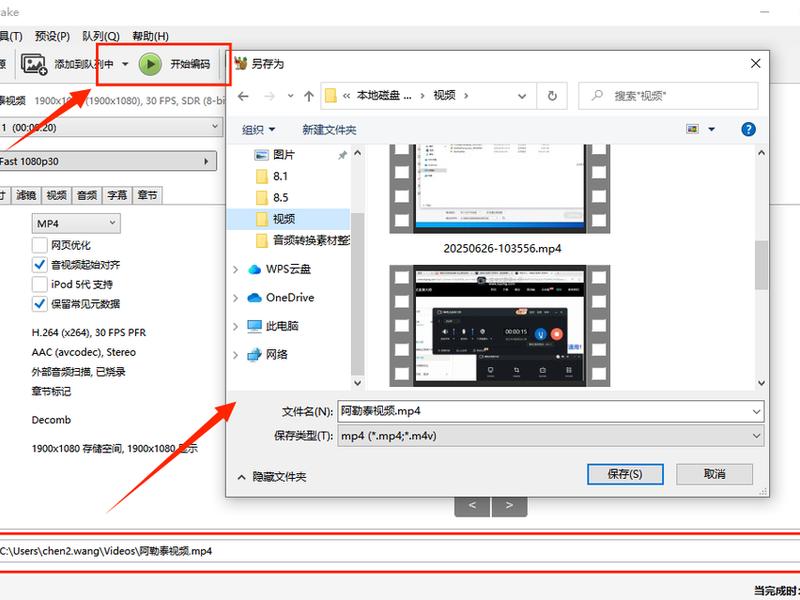Expand the address bar path dropdown
Screen dimensions: 800x600
522,96
